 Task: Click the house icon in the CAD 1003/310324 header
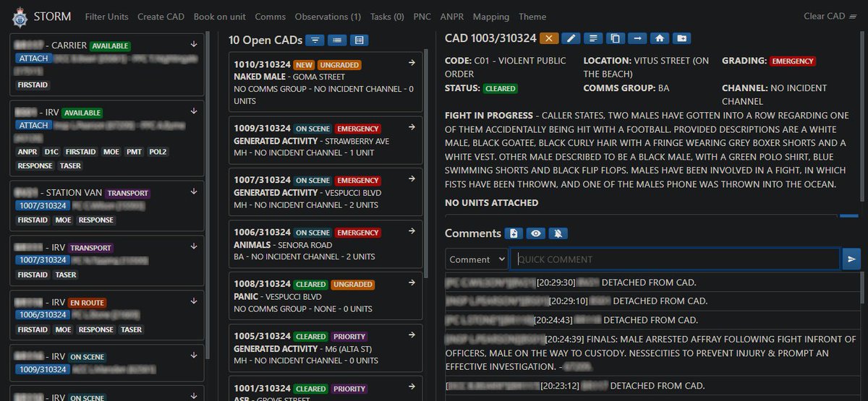659,38
